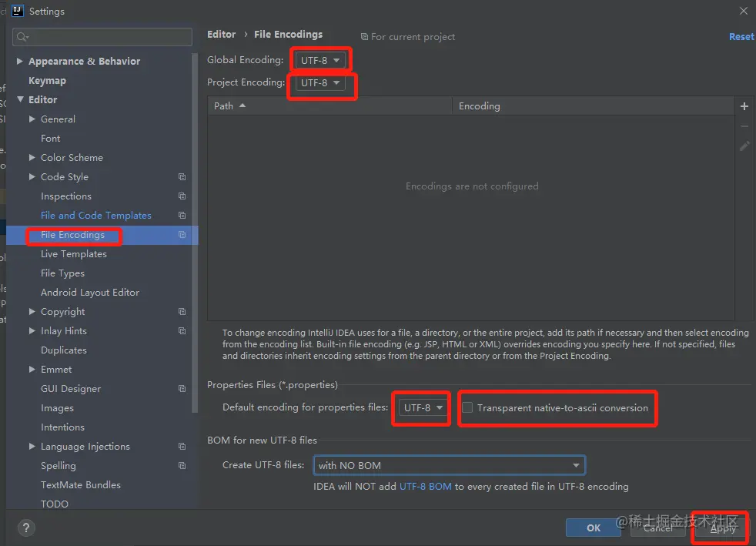Open Android Layout Editor settings
This screenshot has width=756, height=546.
[x=90, y=293]
